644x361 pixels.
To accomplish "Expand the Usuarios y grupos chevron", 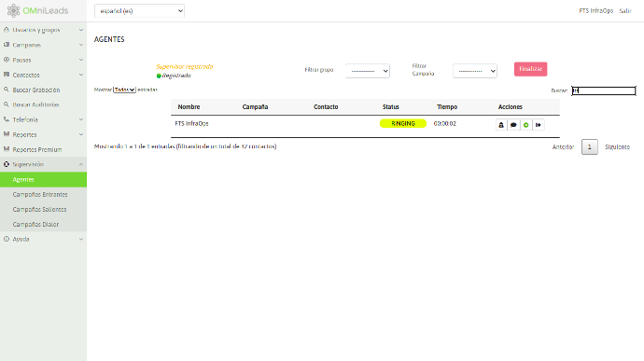I will click(x=81, y=30).
